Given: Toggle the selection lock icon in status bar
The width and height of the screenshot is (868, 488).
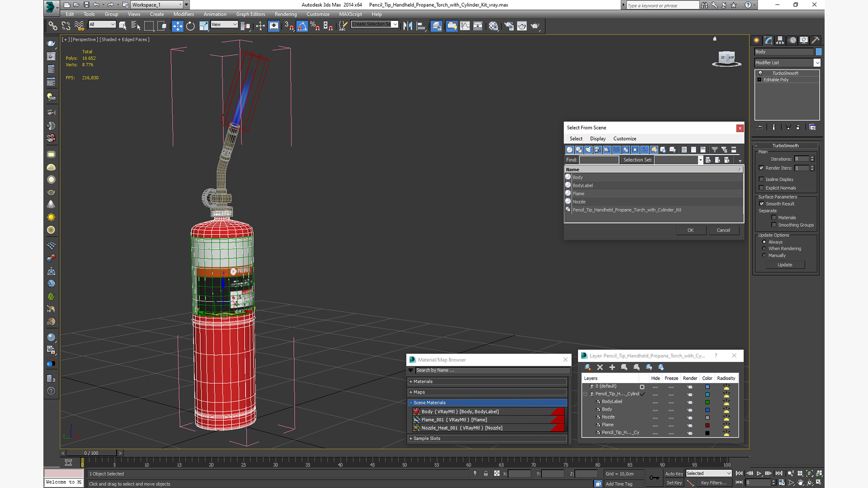Looking at the screenshot, I should pyautogui.click(x=486, y=474).
